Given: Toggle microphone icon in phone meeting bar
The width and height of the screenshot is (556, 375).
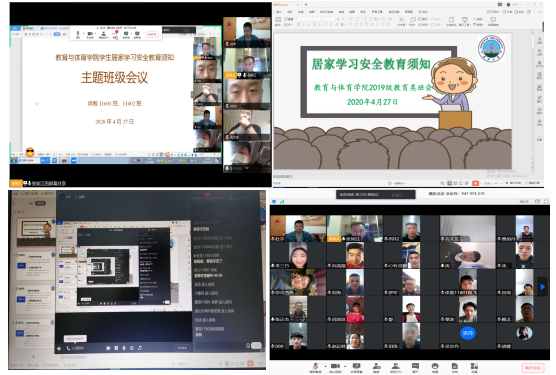Looking at the screenshot, I should click(x=124, y=348).
